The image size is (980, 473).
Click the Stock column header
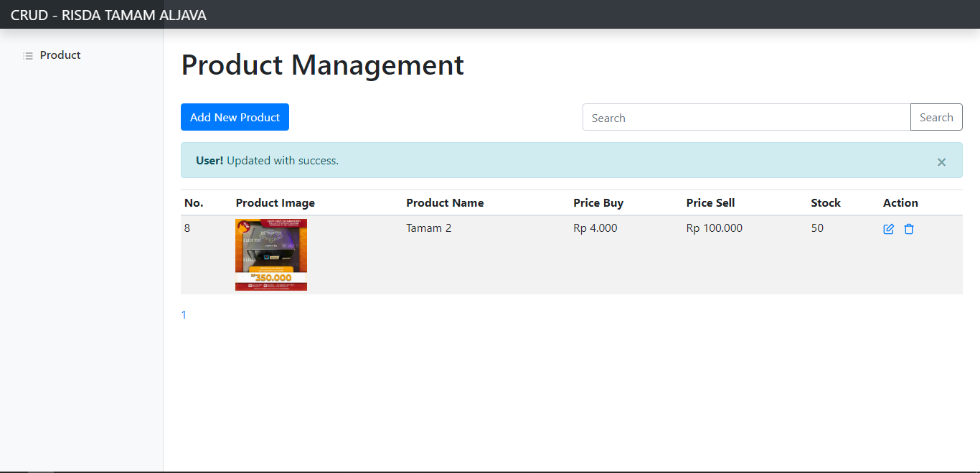(826, 203)
